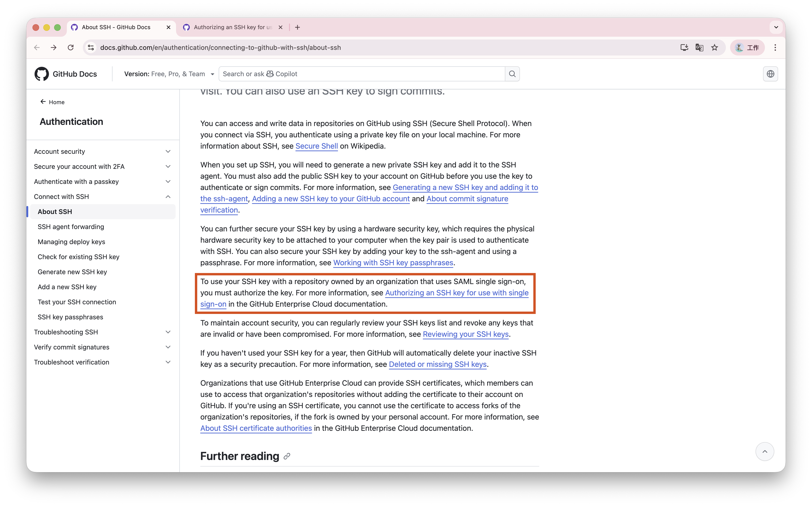Click the GitHub Docs octocat logo

42,74
